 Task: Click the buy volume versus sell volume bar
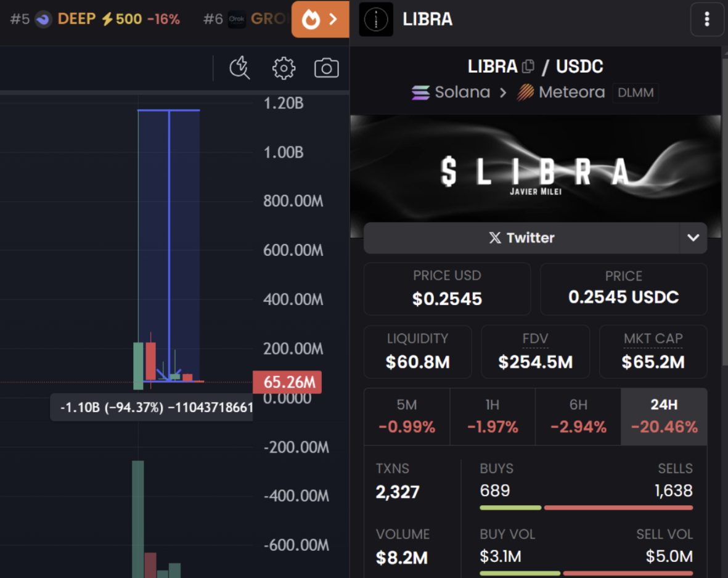coord(586,573)
